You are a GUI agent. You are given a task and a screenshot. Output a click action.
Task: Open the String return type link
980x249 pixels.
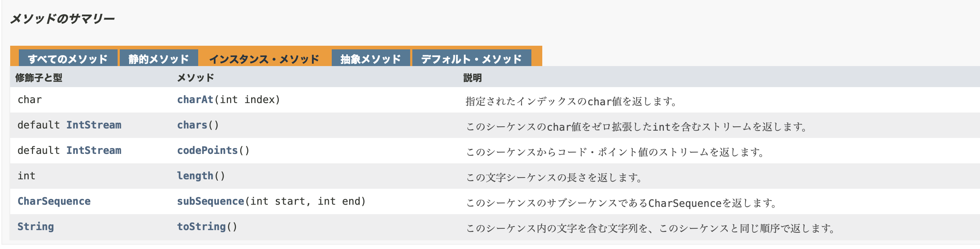[36, 226]
